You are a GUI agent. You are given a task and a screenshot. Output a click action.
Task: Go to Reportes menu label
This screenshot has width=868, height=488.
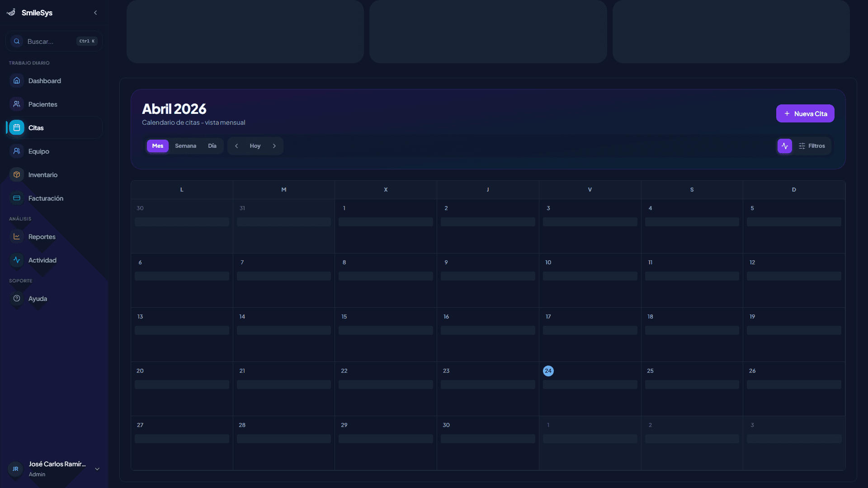pyautogui.click(x=42, y=237)
